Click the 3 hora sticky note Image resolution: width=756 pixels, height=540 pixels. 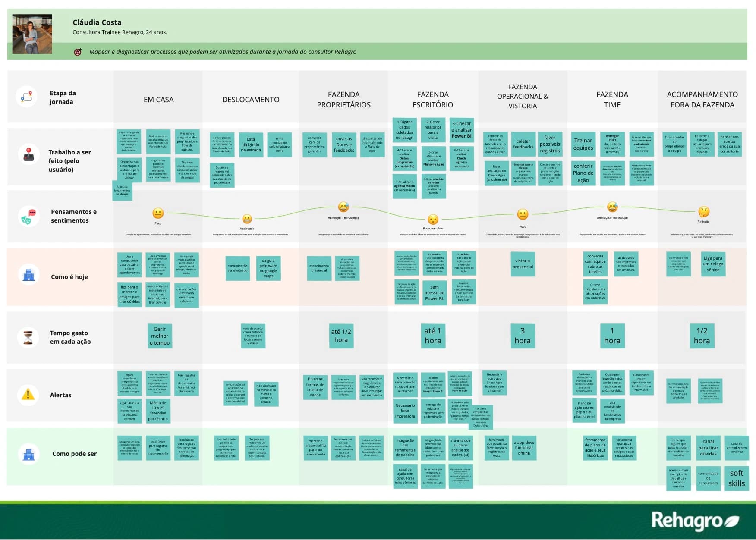523,336
